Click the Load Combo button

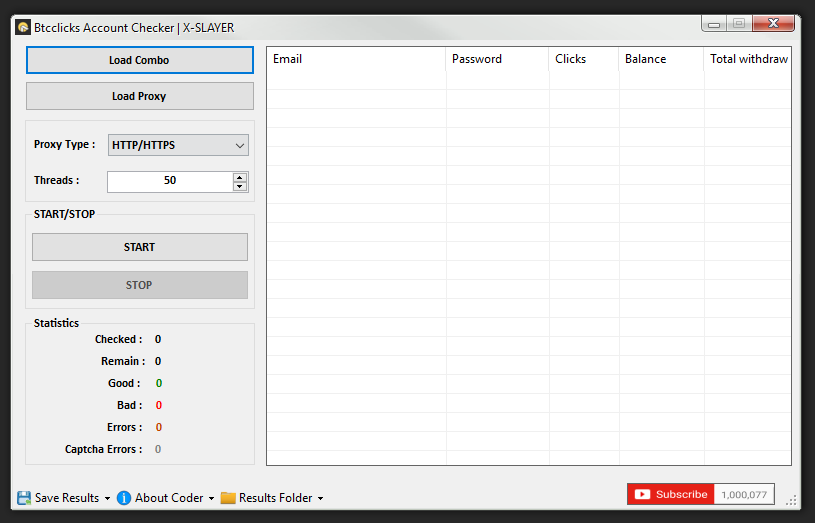140,60
